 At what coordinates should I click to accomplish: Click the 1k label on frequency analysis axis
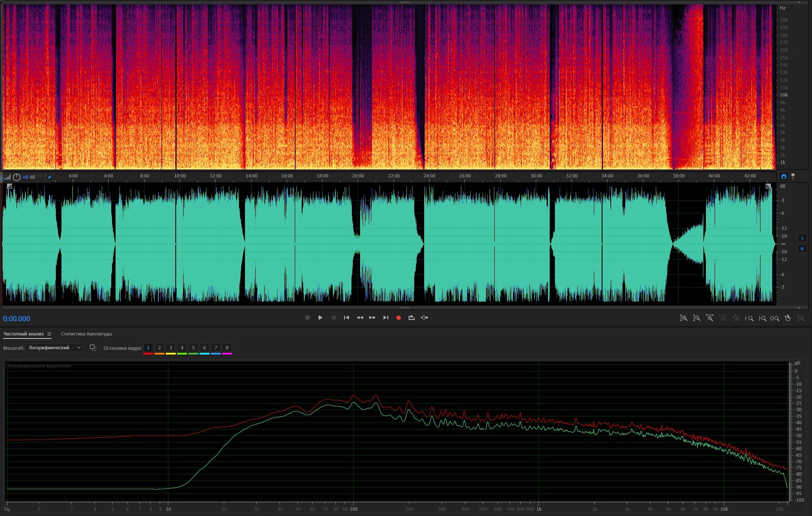coord(539,509)
